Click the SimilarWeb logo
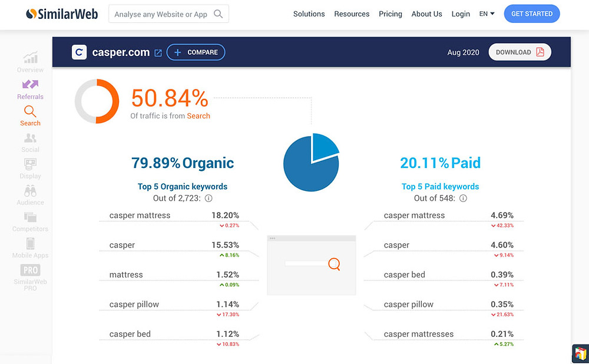The image size is (589, 364). (x=62, y=14)
